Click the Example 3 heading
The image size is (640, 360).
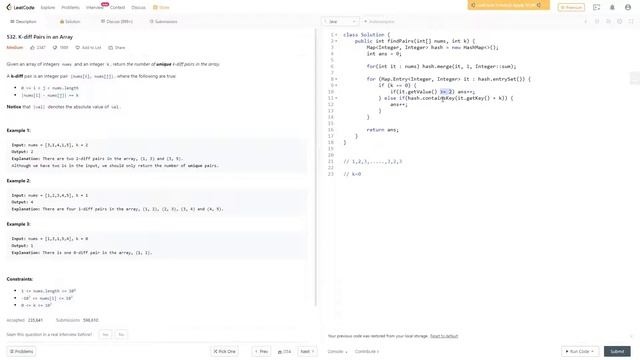18,224
